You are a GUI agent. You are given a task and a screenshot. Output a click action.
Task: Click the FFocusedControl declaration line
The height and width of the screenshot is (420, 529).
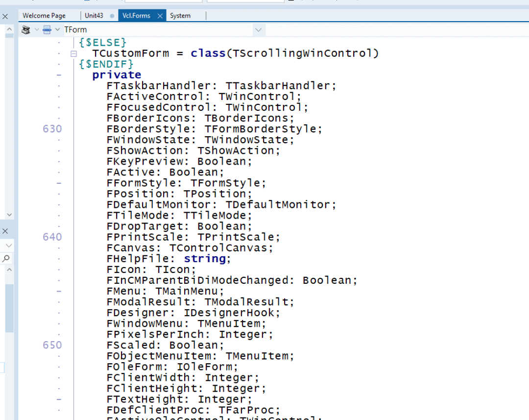tap(208, 107)
